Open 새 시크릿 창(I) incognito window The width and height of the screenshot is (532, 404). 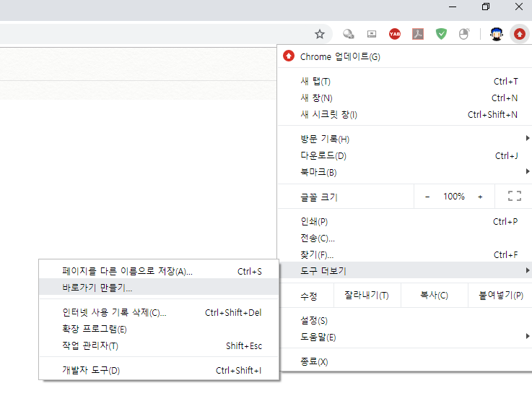(404, 115)
